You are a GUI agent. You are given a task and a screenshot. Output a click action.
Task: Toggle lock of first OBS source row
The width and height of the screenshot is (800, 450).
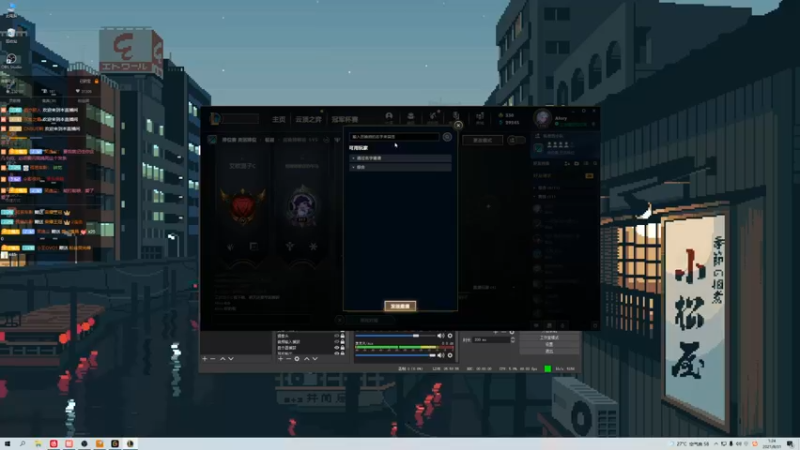click(x=342, y=336)
